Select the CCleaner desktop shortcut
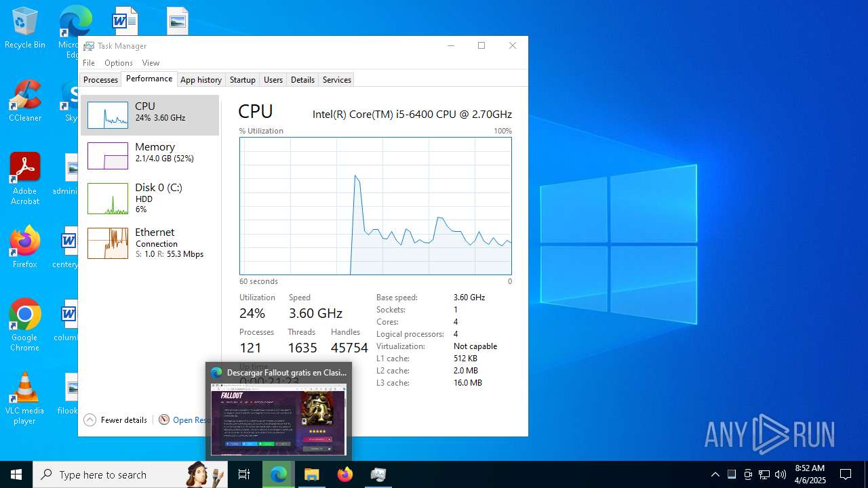Image resolution: width=868 pixels, height=488 pixels. (25, 102)
